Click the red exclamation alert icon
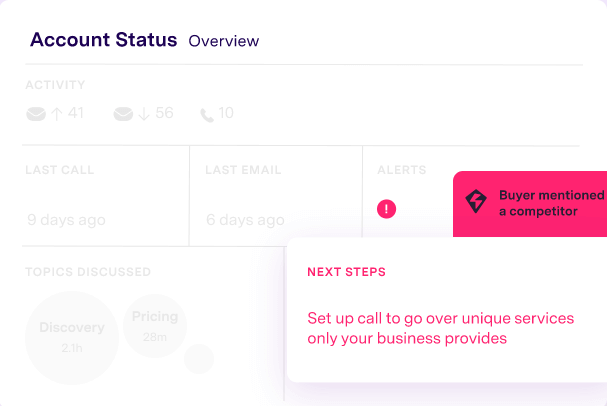The image size is (607, 406). 386,209
